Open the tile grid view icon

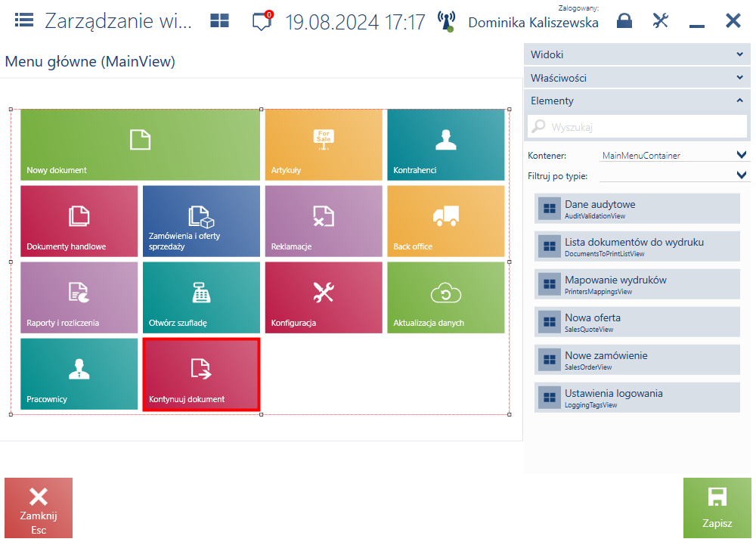click(x=219, y=20)
